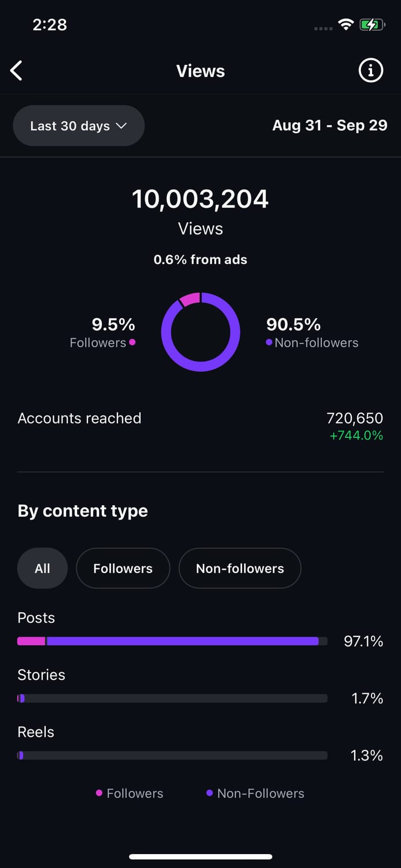Tap the chevron in Last 30 days
This screenshot has height=868, width=401.
click(122, 126)
